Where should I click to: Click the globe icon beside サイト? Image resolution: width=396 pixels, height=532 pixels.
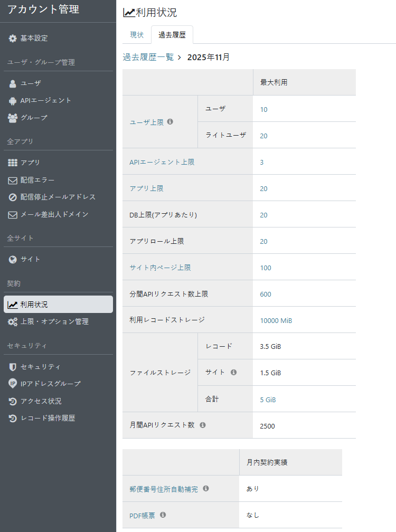(x=13, y=259)
